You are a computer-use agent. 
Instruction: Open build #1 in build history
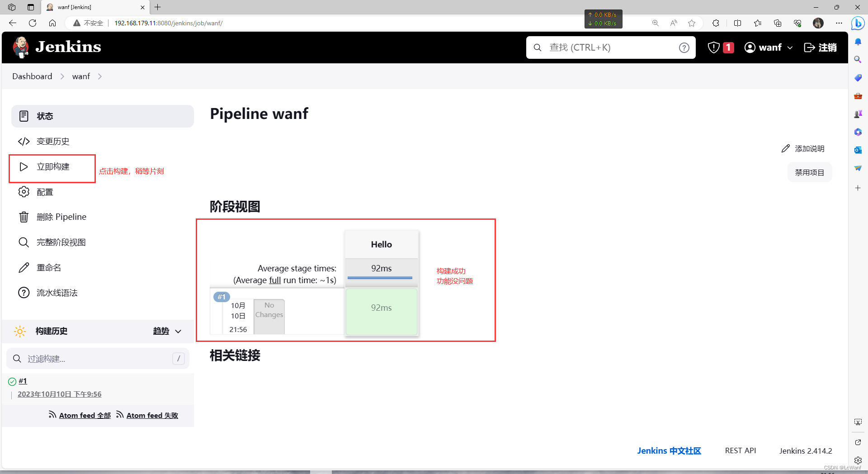[x=23, y=381]
